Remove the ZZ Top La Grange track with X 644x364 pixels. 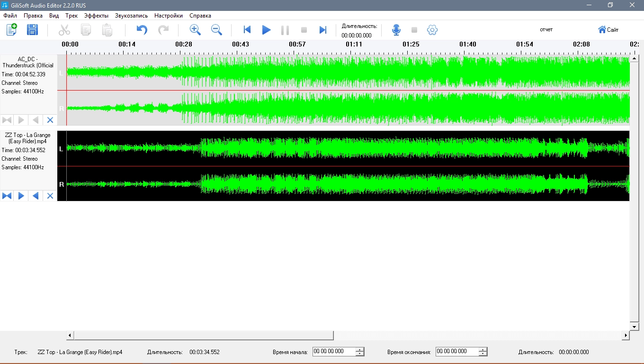coord(50,196)
